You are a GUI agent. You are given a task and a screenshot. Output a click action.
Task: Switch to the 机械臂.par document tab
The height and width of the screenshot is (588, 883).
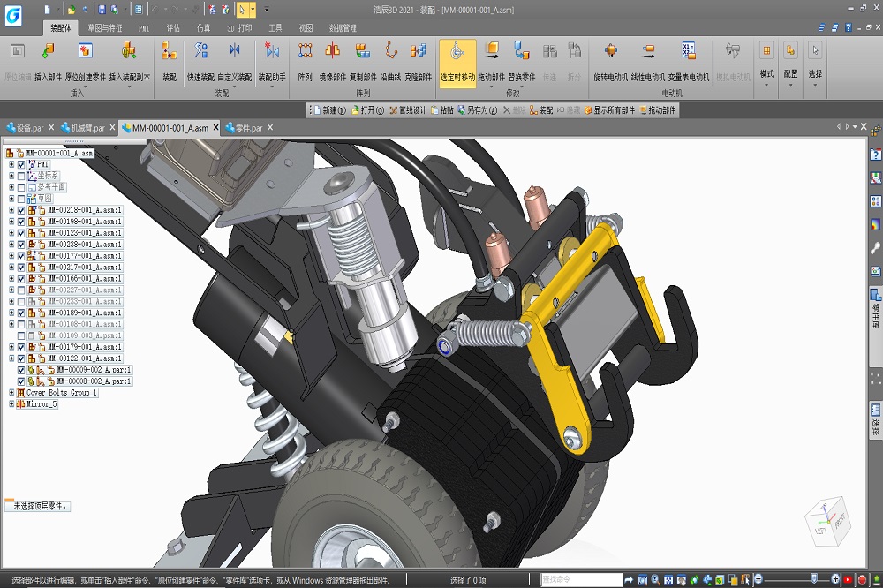[x=87, y=128]
